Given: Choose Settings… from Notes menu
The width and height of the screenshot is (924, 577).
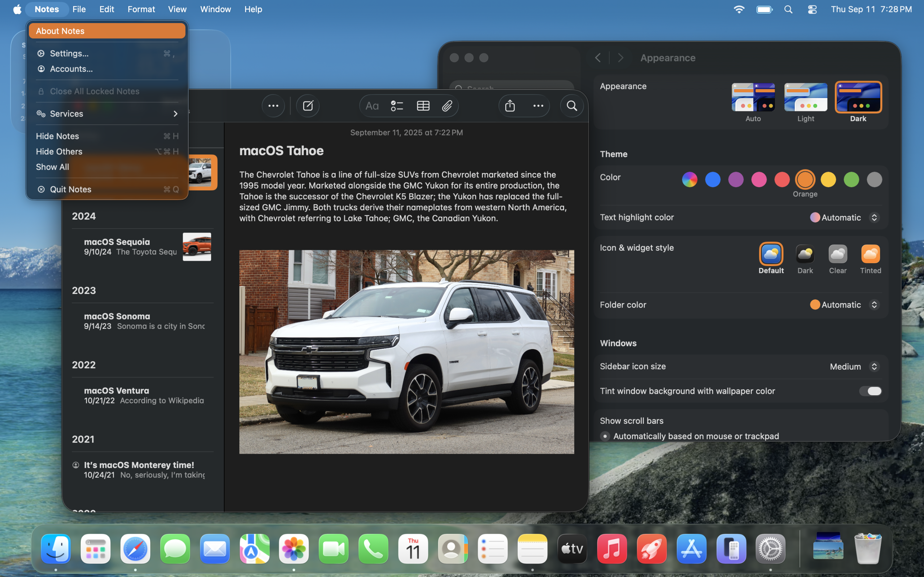Looking at the screenshot, I should [x=69, y=53].
